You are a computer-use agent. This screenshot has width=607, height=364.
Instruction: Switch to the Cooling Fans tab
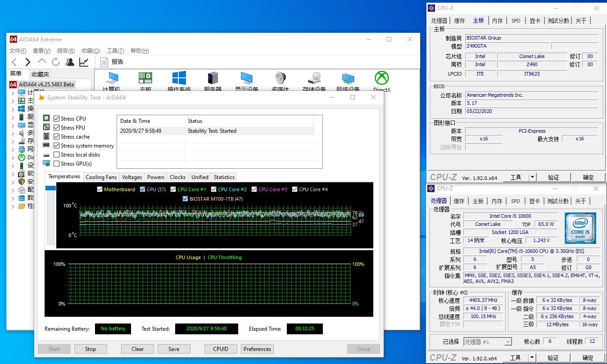pyautogui.click(x=101, y=177)
